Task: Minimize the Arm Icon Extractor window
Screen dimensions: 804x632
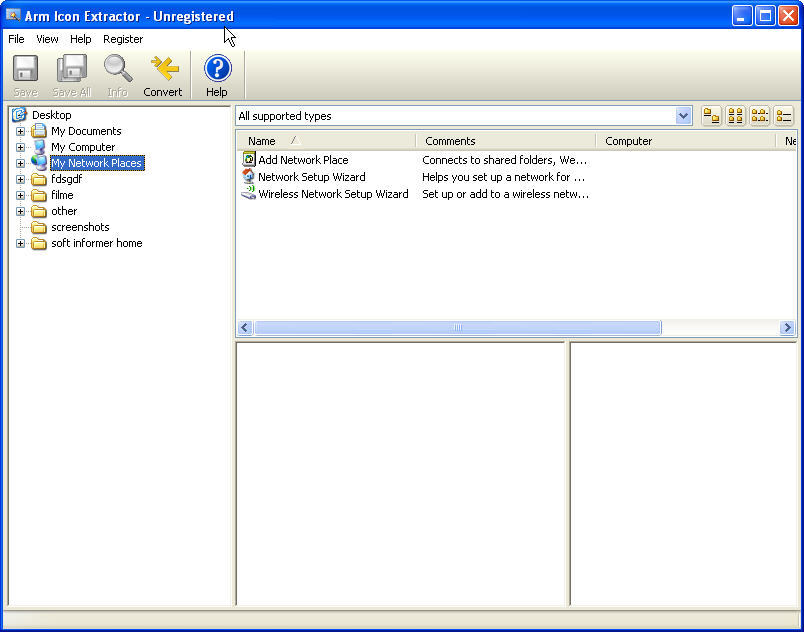Action: pyautogui.click(x=741, y=16)
